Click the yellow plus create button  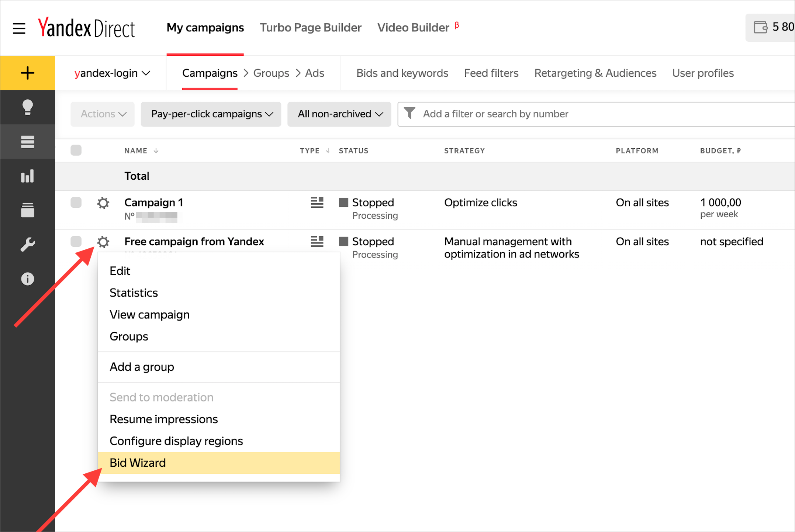pyautogui.click(x=28, y=73)
